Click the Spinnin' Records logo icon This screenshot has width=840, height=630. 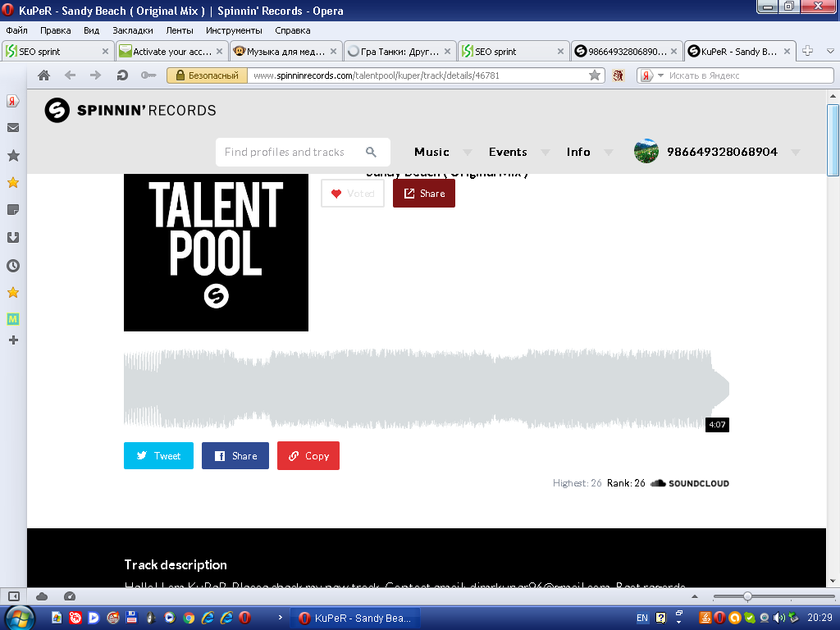tap(57, 110)
